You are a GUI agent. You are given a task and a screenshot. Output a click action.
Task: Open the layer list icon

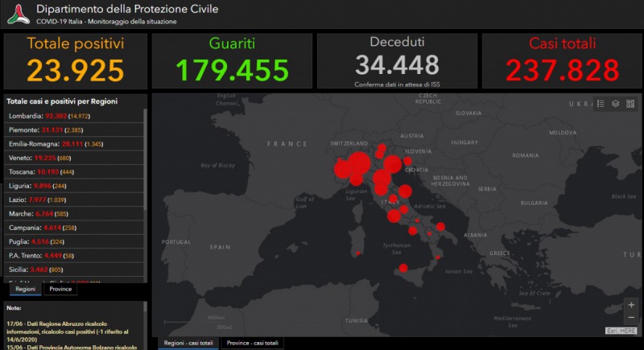615,104
